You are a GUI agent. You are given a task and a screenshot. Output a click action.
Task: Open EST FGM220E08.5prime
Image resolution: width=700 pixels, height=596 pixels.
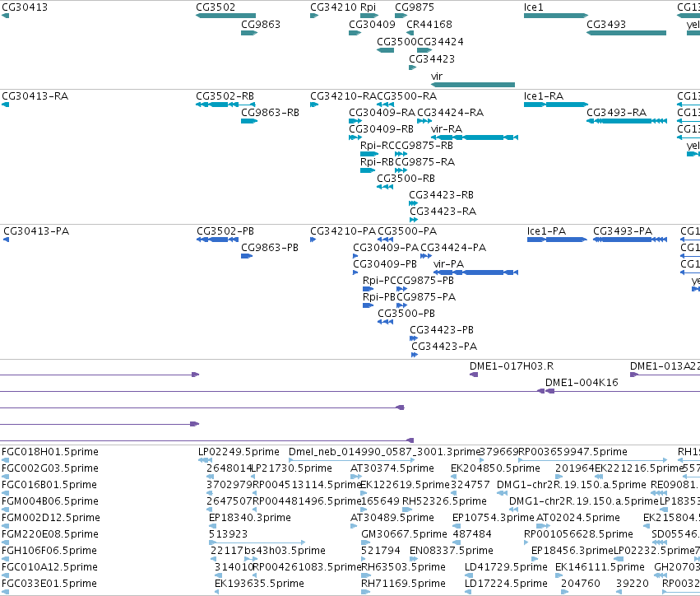[49, 534]
